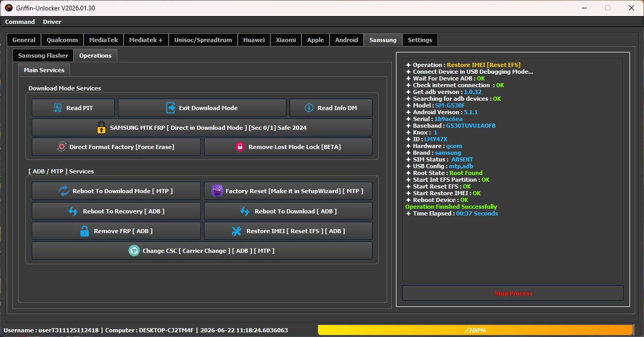
Task: Switch to the Samsung Flasher sub-tab
Action: click(x=43, y=55)
